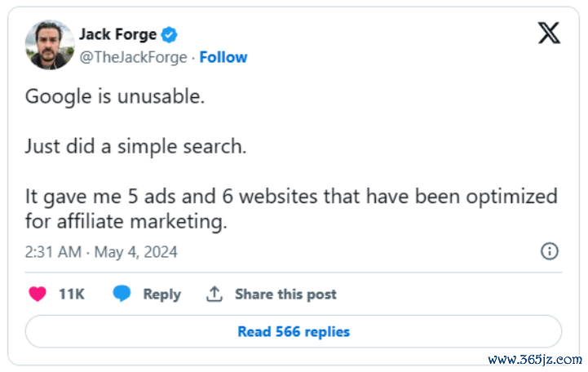588x372 pixels.
Task: Open the @TheJackForge handle link
Action: [133, 58]
